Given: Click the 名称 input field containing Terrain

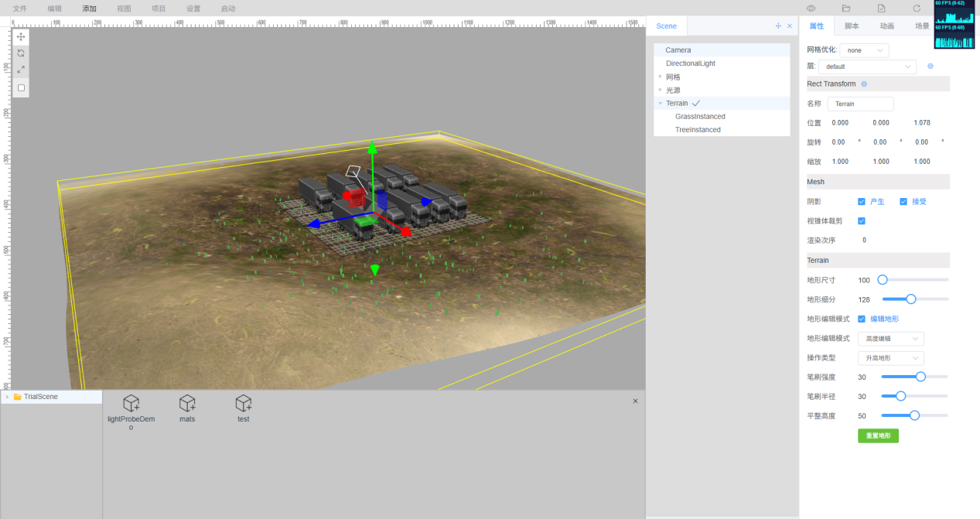Looking at the screenshot, I should (x=860, y=104).
